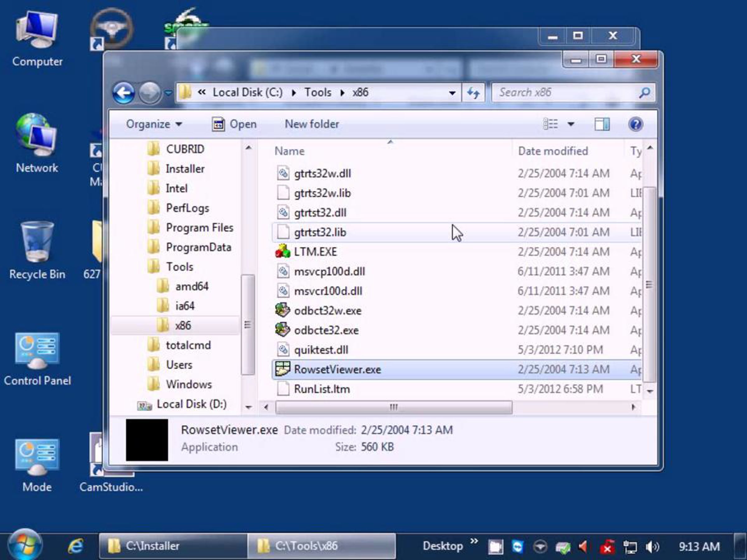Click the refresh icon beside address bar
Viewport: 747px width, 560px height.
point(473,92)
